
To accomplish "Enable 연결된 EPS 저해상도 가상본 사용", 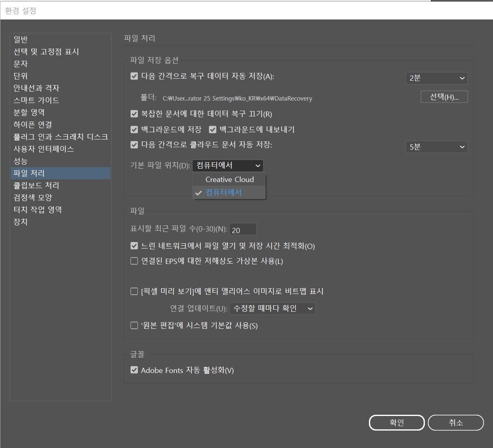I will pos(134,261).
